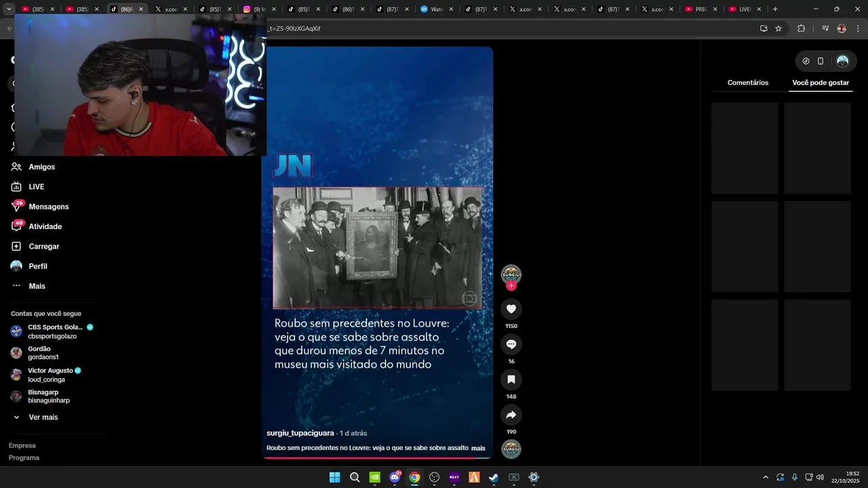Viewport: 868px width, 488px height.
Task: Seek on the red video progress bar
Action: [x=377, y=458]
